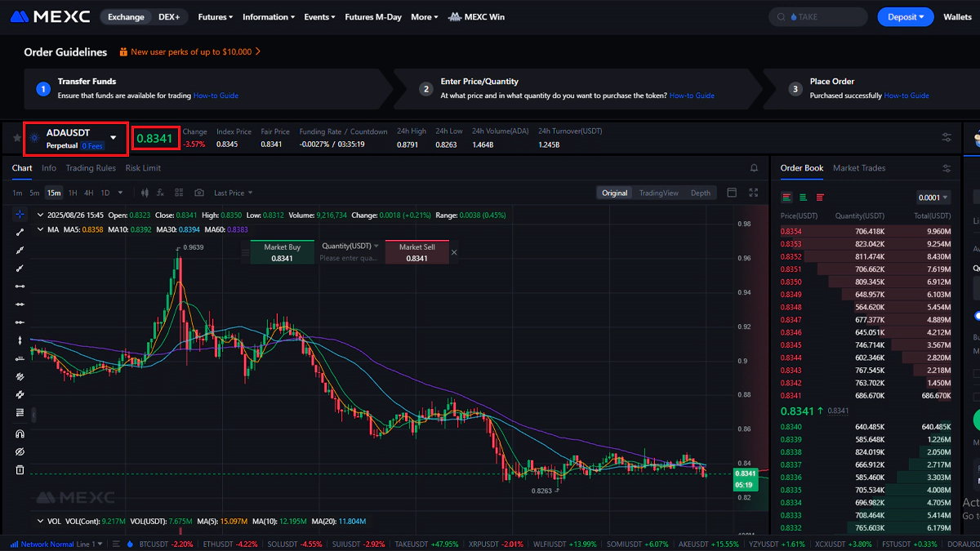Change order book precision 0.0001
Image resolution: width=980 pixels, height=551 pixels.
pyautogui.click(x=933, y=198)
